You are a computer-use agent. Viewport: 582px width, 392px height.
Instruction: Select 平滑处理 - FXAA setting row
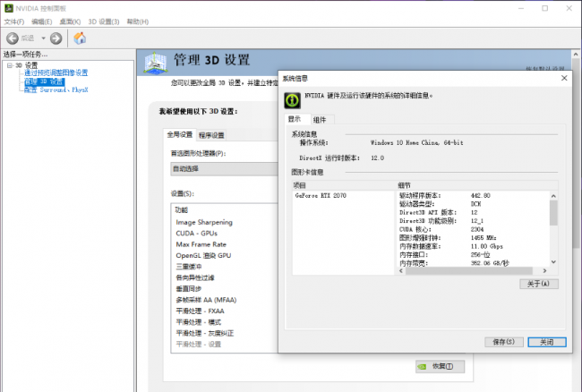tap(200, 311)
